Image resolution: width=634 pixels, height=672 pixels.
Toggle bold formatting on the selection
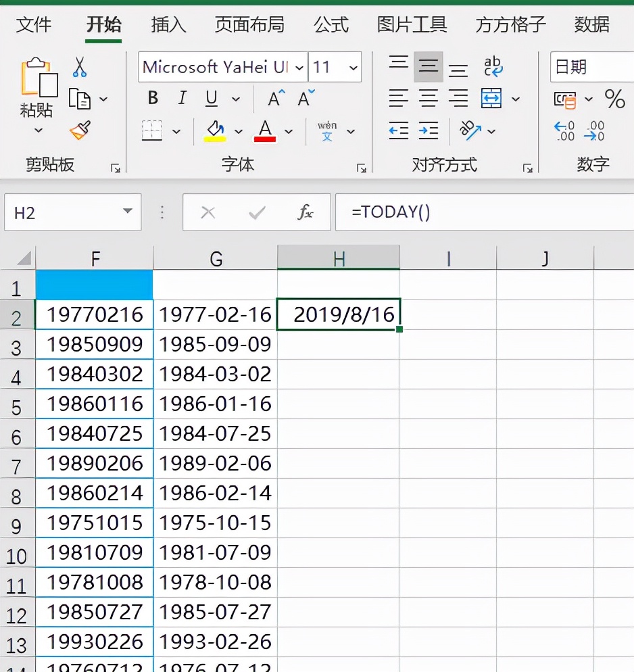point(152,98)
